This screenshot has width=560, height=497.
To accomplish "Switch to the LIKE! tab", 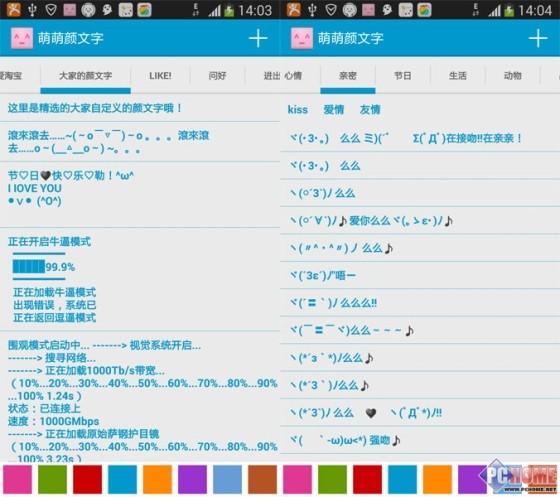I will point(160,76).
